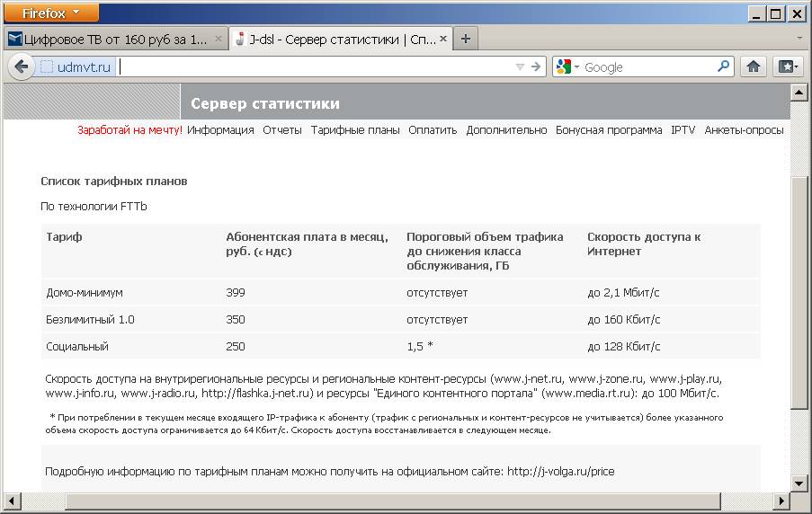Open the Тарифные планы menu item
Viewport: 812px width, 514px height.
[x=355, y=130]
